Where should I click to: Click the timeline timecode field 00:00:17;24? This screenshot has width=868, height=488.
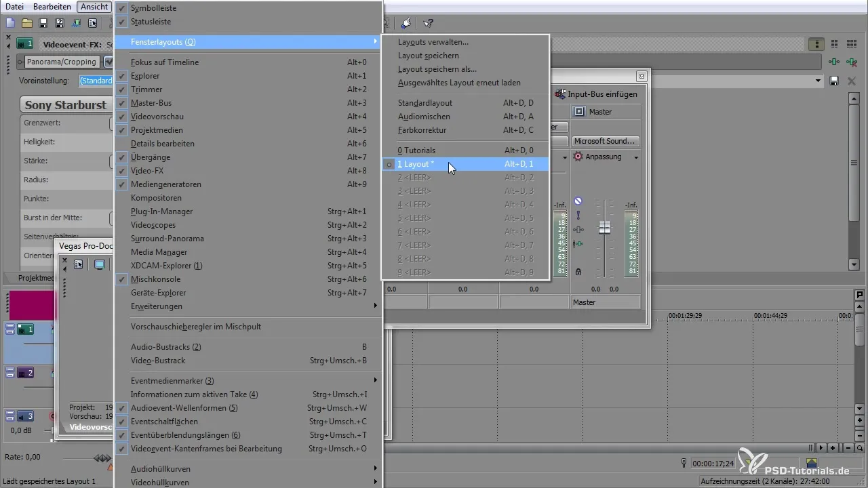point(713,464)
